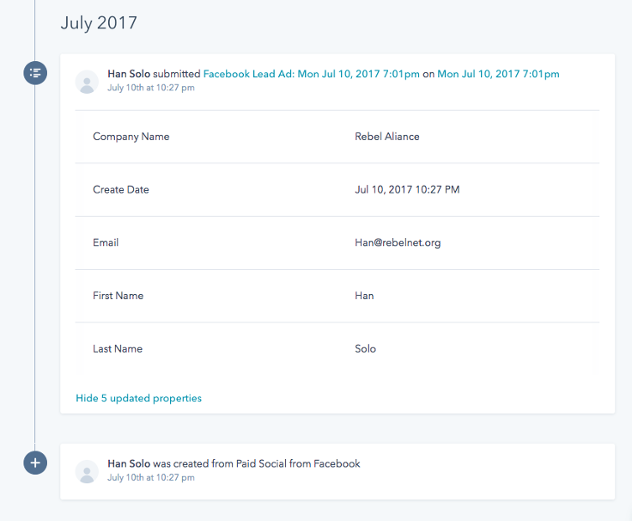Click the Jul 10, 2017 10:27 PM value

click(407, 190)
